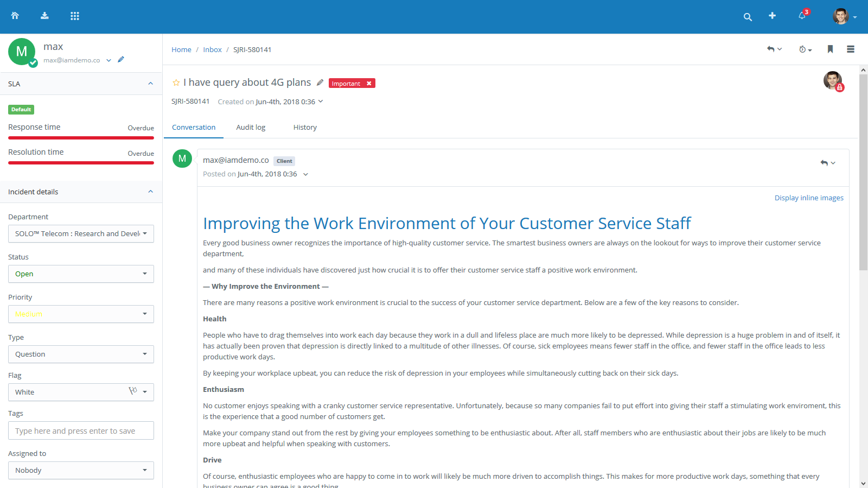Open the Status dropdown showing Open
The height and width of the screenshot is (488, 868).
(x=81, y=274)
